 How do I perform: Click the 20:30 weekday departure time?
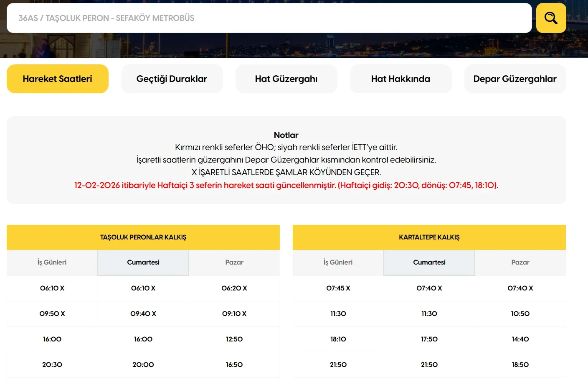[52, 364]
